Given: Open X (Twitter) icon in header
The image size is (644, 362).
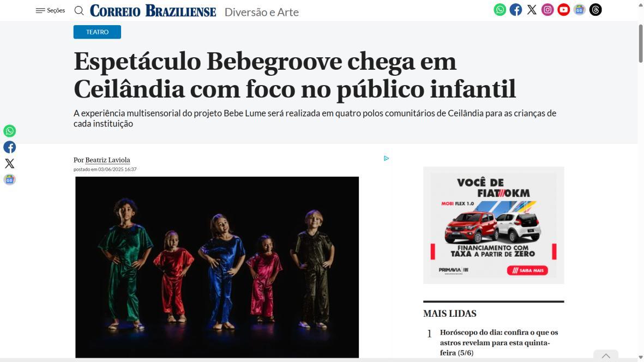Looking at the screenshot, I should pyautogui.click(x=532, y=10).
